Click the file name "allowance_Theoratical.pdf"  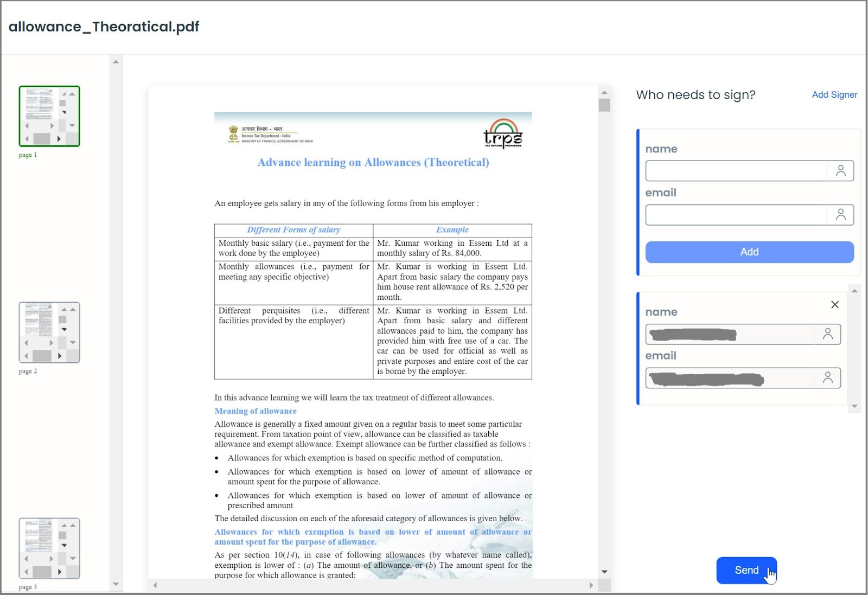click(x=104, y=27)
